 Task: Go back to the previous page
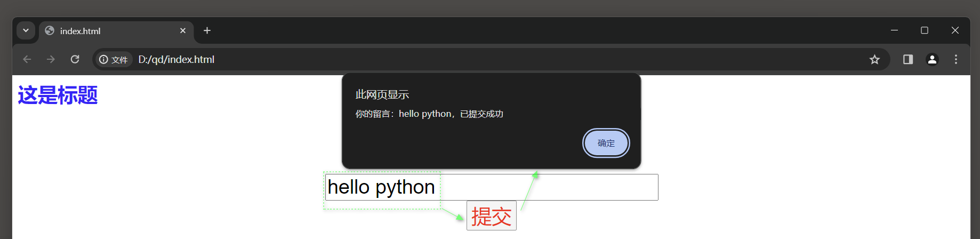(27, 59)
